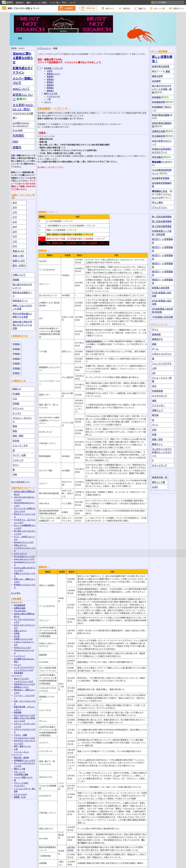186x868 pixels.
Task: Open 審査の説明 in right sidebar
Action: 157,76
